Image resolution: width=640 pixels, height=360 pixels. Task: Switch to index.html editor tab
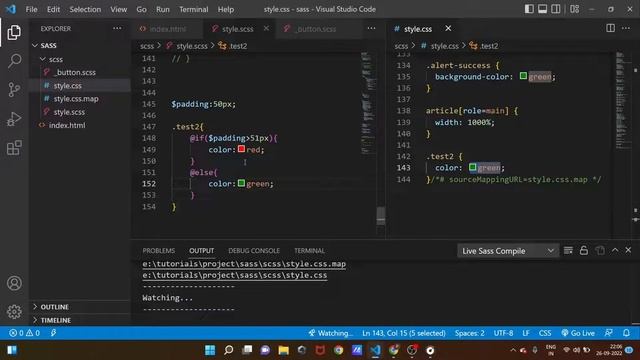tap(167, 29)
